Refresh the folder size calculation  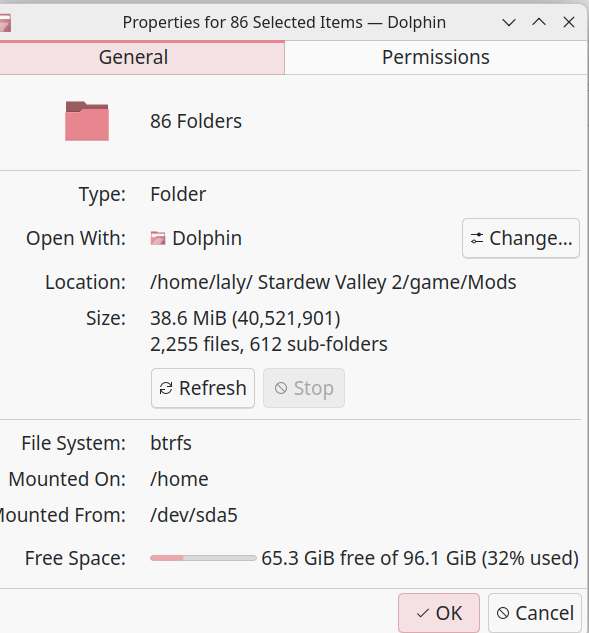tap(203, 388)
